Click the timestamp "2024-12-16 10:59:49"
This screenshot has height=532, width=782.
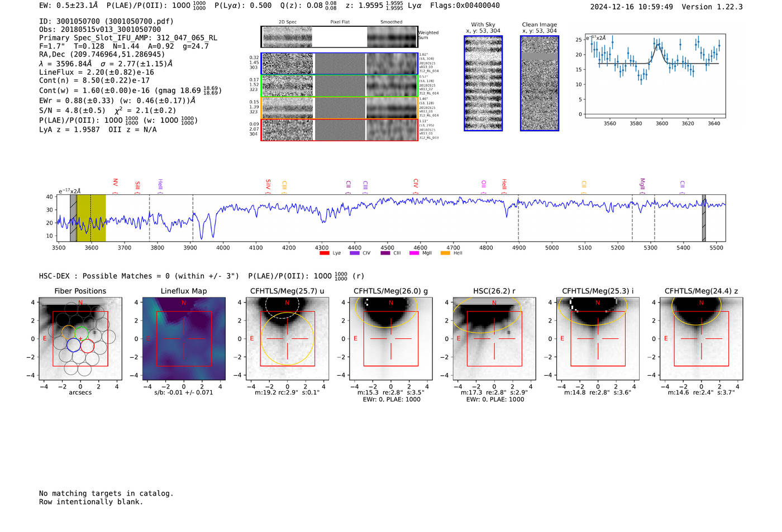pos(632,7)
